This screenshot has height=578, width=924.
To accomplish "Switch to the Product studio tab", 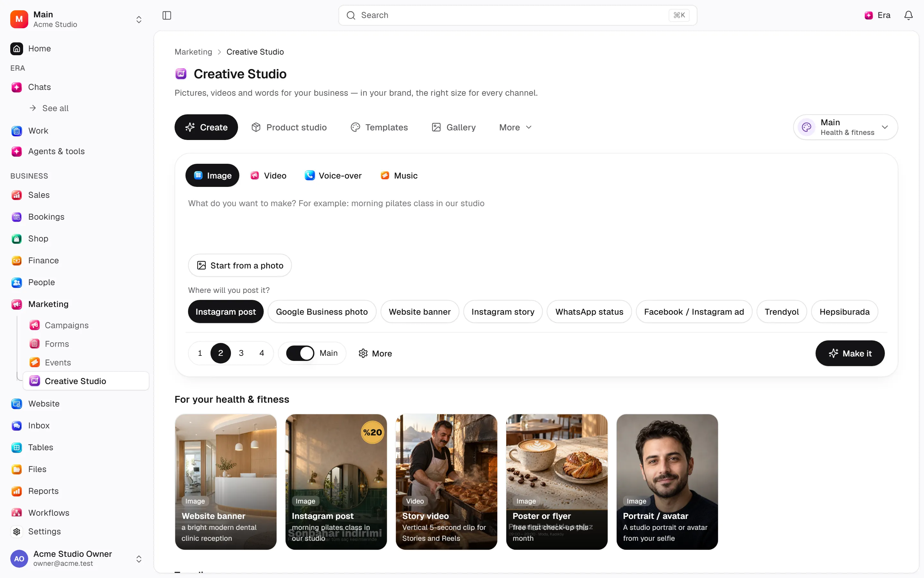I will pos(289,127).
